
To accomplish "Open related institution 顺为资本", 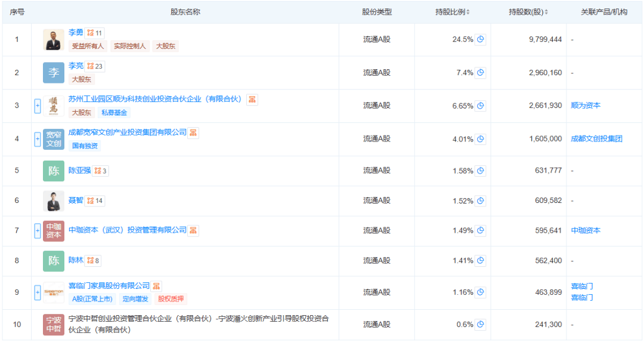I will point(586,105).
